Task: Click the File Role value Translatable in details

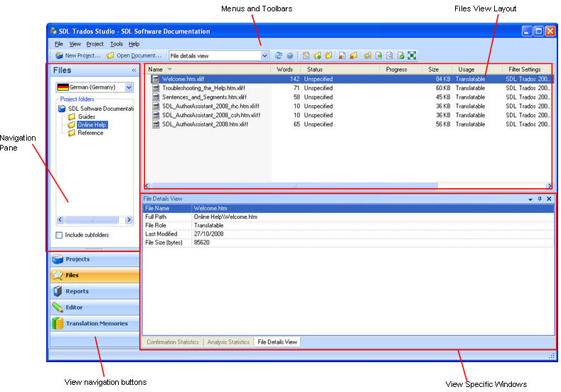Action: point(208,226)
